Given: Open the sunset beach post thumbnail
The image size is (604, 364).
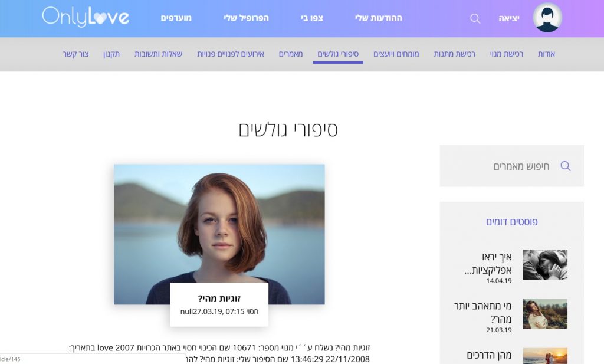Looking at the screenshot, I should click(x=545, y=356).
